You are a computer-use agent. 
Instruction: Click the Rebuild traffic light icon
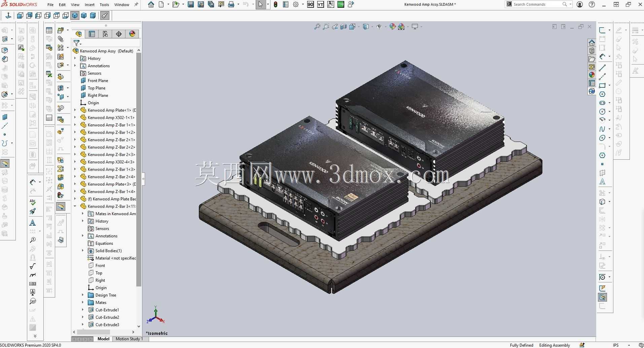point(276,4)
